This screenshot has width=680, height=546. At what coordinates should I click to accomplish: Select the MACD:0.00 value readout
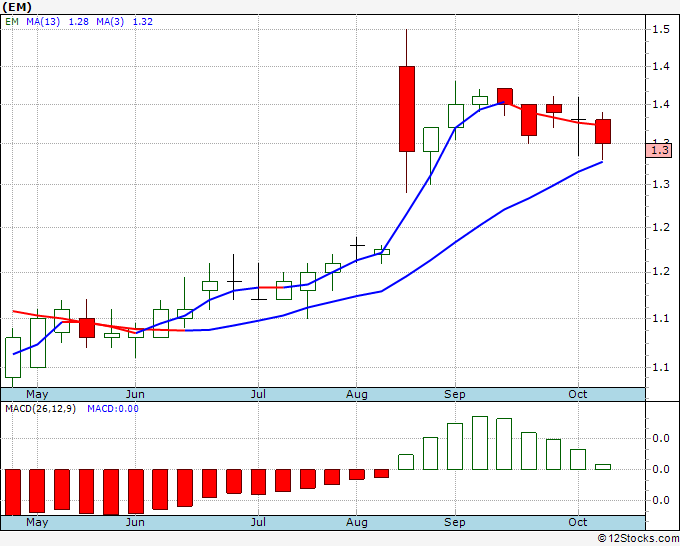click(x=113, y=409)
